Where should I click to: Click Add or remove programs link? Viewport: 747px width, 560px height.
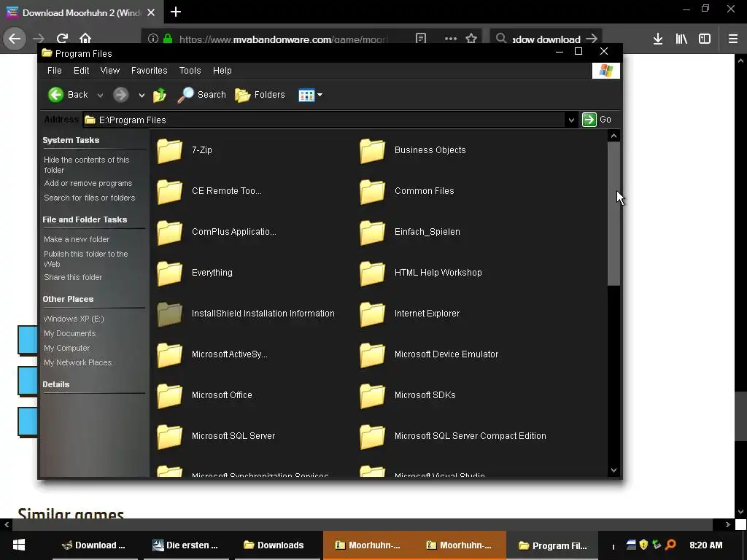[x=88, y=183]
